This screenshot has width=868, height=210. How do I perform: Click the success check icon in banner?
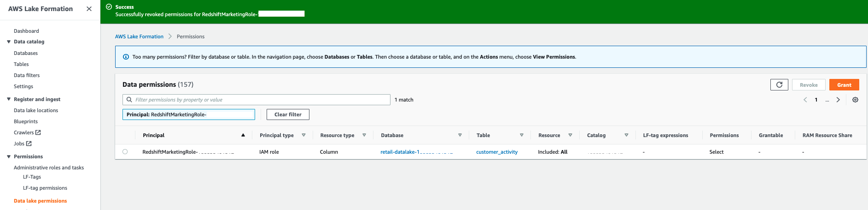pos(109,7)
